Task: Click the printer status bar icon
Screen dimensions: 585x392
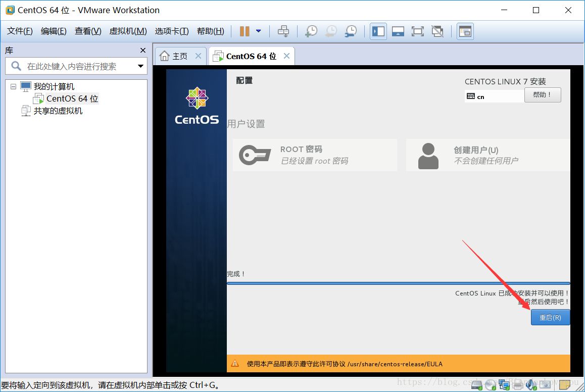Action: (x=517, y=384)
